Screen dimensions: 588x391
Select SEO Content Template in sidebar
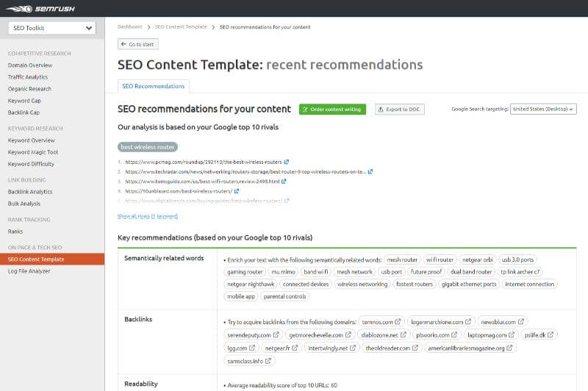click(x=52, y=259)
